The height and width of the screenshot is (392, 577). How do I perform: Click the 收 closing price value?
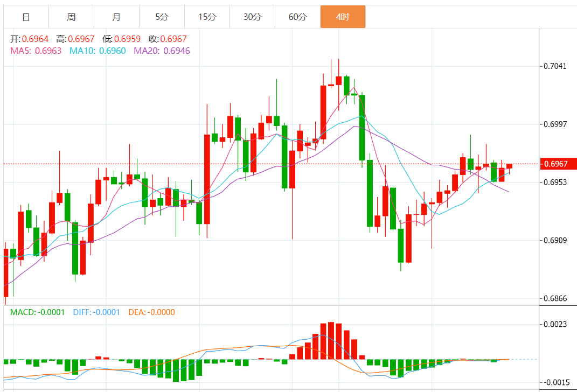[x=173, y=39]
